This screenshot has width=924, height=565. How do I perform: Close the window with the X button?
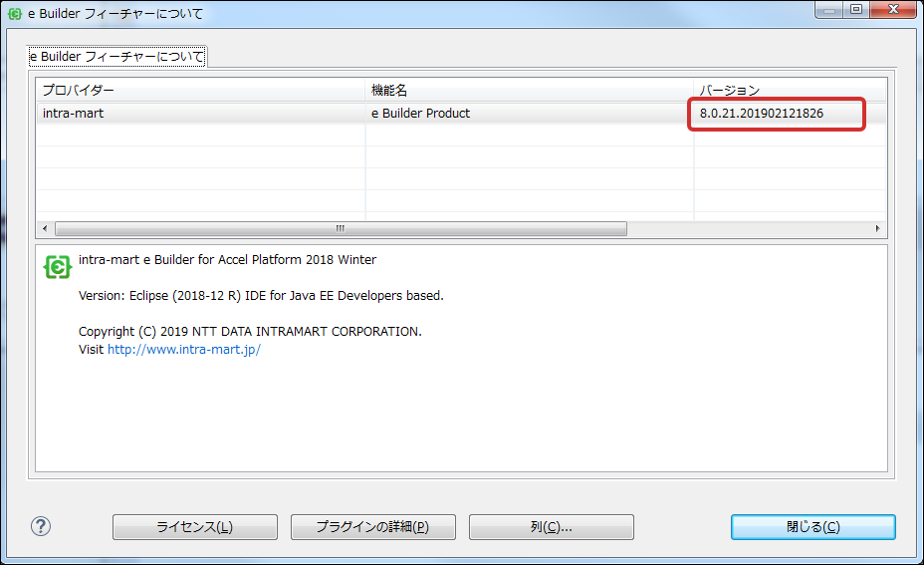tap(893, 10)
